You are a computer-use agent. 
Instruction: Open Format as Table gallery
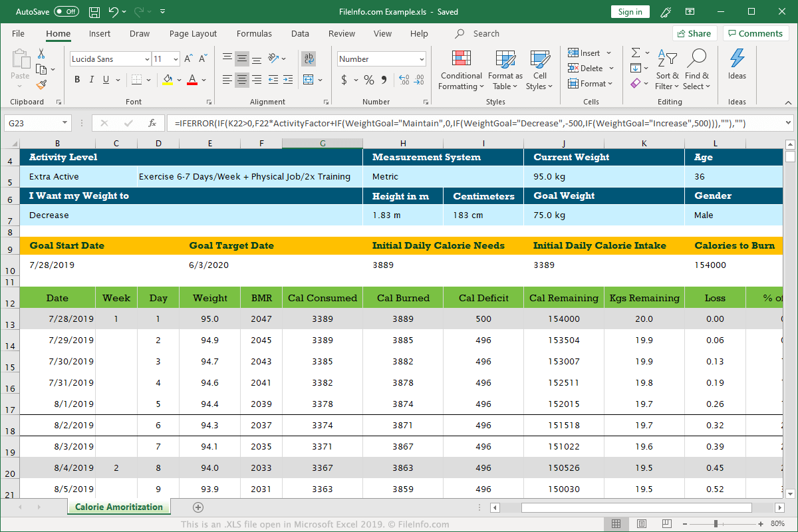(x=505, y=70)
